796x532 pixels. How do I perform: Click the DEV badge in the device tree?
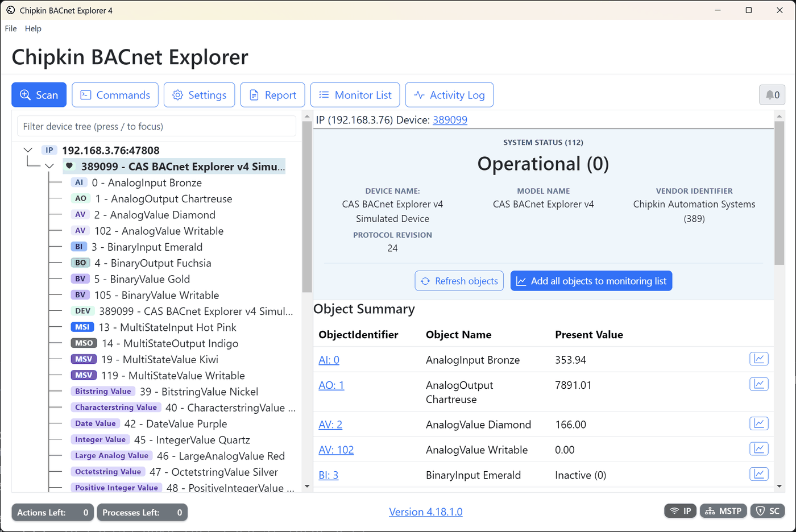[82, 311]
